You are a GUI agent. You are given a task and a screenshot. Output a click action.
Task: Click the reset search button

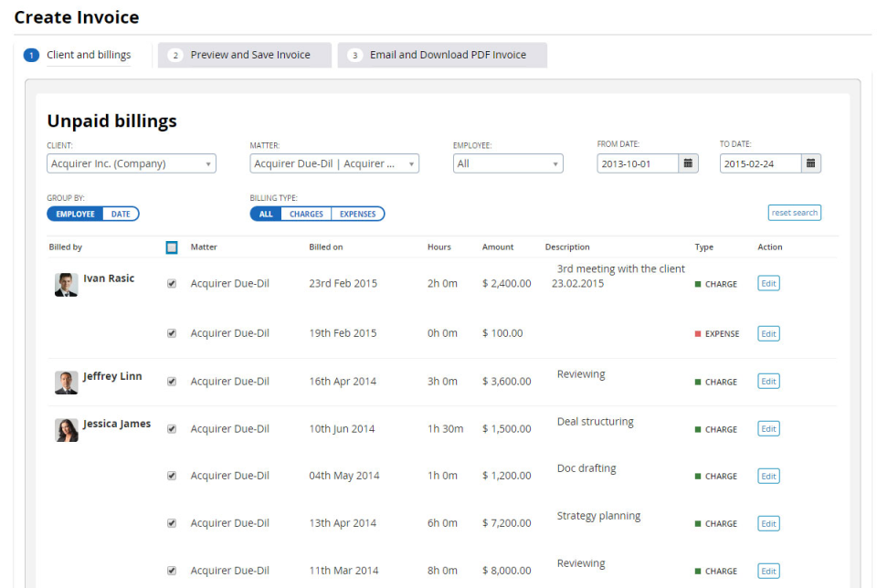click(794, 212)
